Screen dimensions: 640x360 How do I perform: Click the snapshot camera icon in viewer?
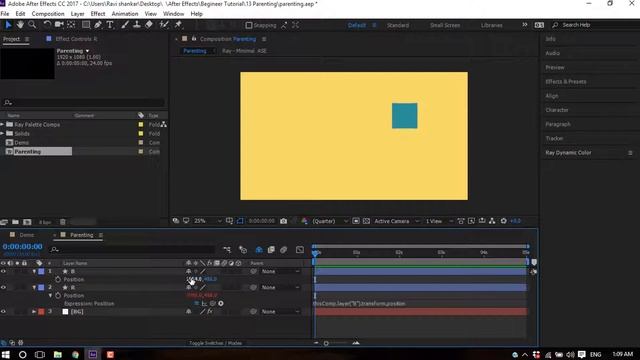(x=284, y=221)
